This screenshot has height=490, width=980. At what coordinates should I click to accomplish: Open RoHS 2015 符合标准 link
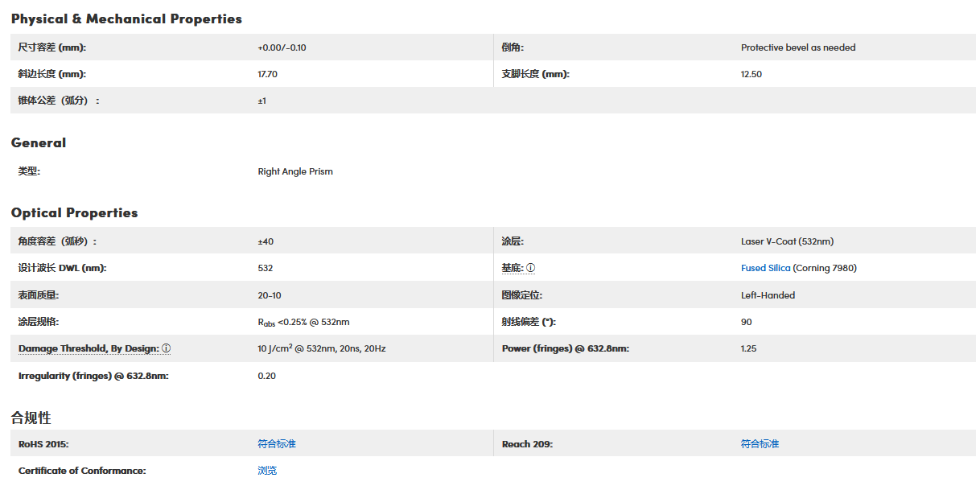tap(277, 444)
